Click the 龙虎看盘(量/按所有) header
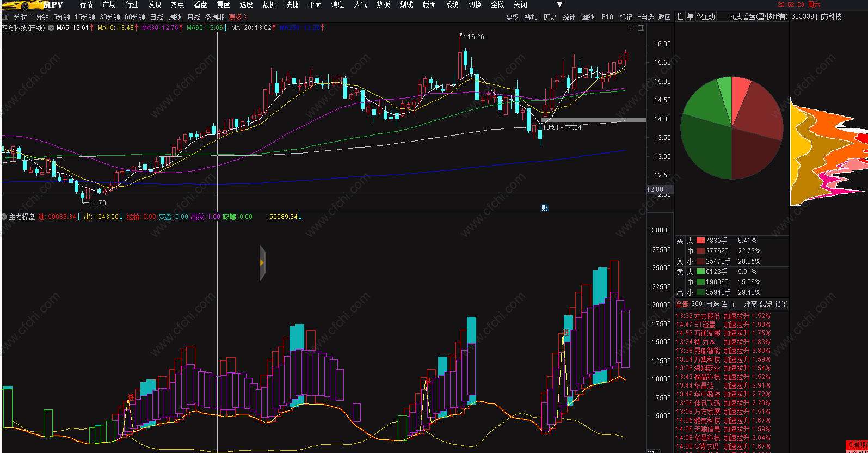The width and height of the screenshot is (868, 453). (x=759, y=17)
